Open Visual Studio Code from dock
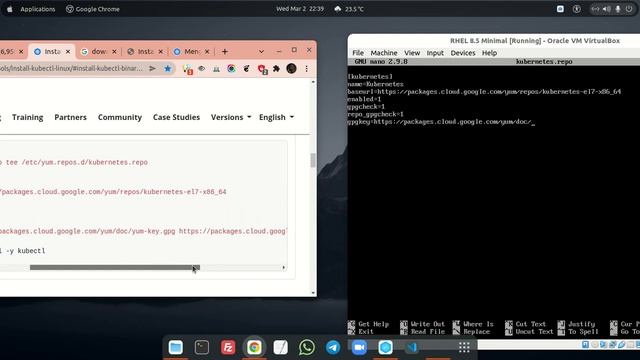This screenshot has width=640, height=360. [412, 347]
